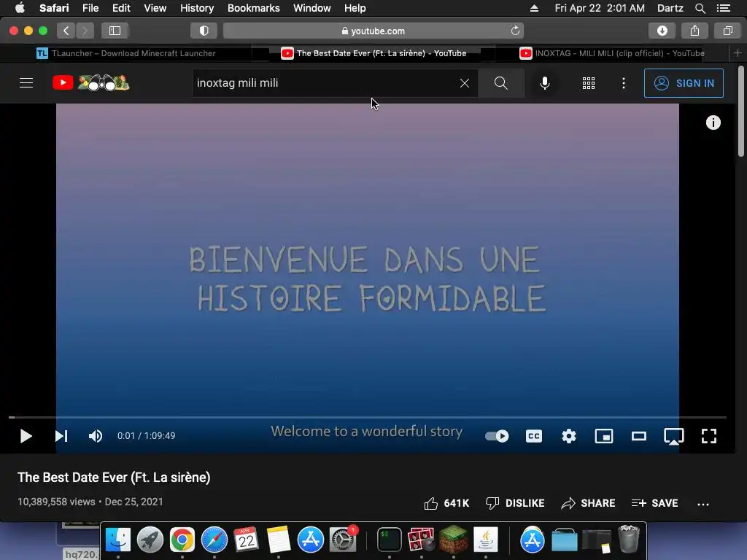This screenshot has width=747, height=560.
Task: Show video info card icon
Action: tap(713, 122)
